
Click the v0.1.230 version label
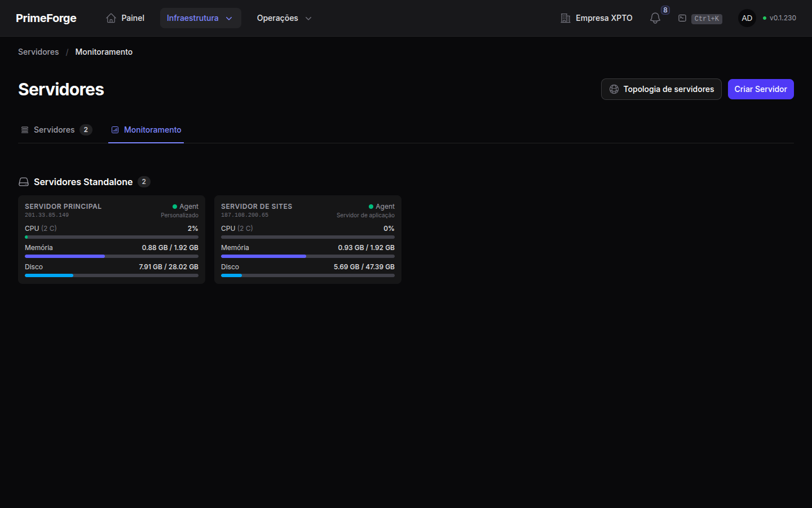click(x=783, y=18)
